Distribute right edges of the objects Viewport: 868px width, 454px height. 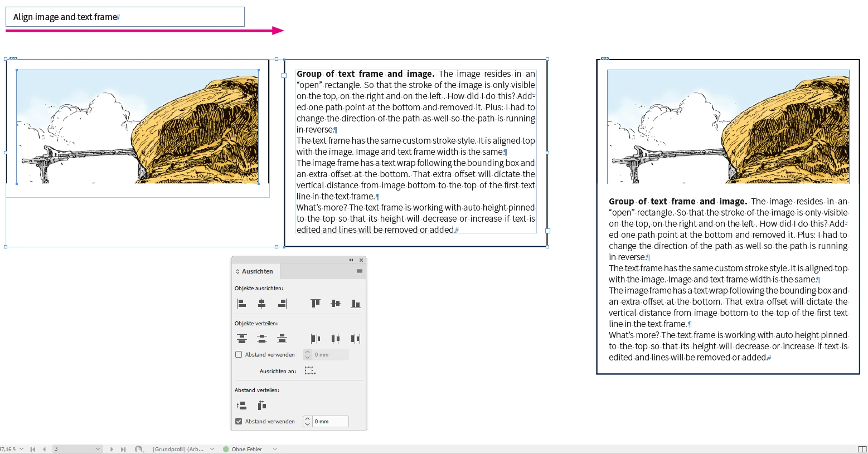pos(356,339)
